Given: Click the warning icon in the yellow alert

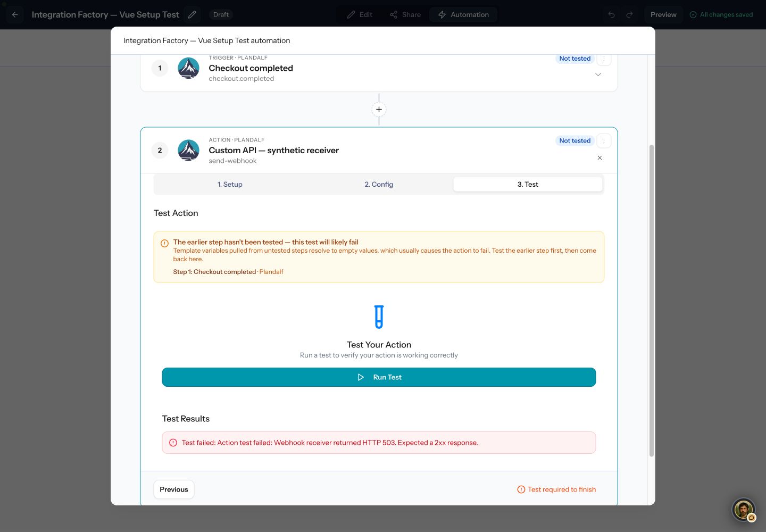Looking at the screenshot, I should 164,243.
